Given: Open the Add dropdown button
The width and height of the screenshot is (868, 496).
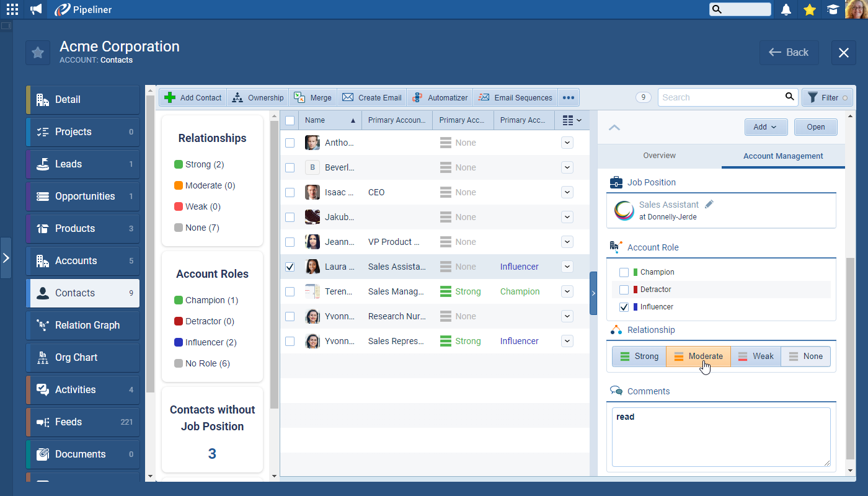Looking at the screenshot, I should (766, 127).
